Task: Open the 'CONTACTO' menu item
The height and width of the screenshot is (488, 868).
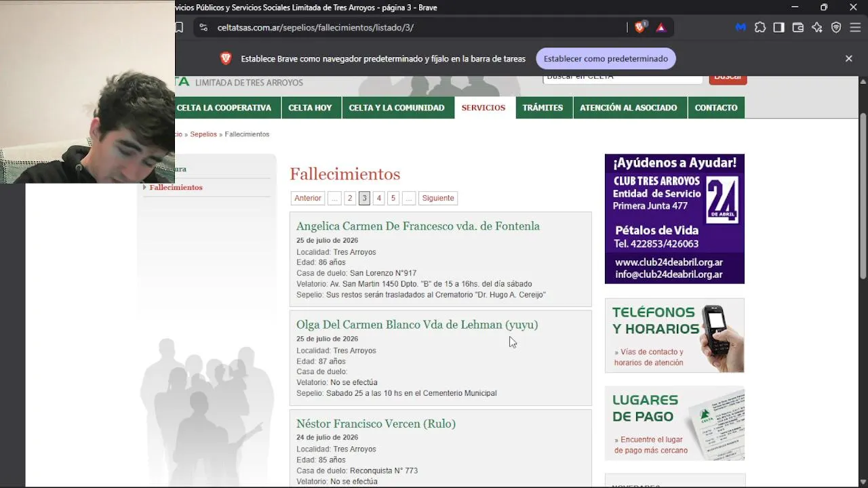Action: 716,108
